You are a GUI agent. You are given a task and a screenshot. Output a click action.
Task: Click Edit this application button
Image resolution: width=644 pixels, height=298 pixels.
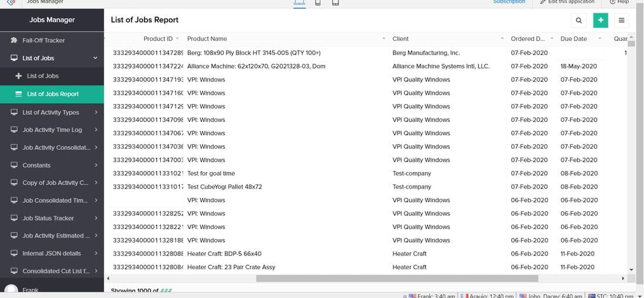(567, 2)
